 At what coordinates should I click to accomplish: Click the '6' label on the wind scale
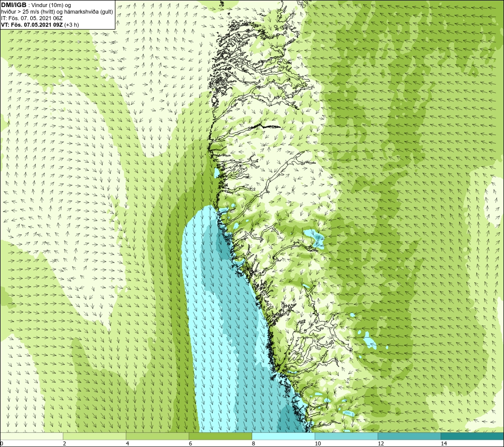pyautogui.click(x=191, y=444)
